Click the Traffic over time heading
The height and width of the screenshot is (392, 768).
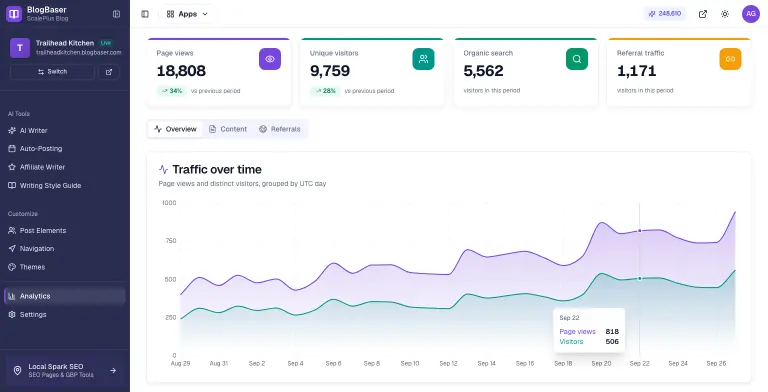pos(217,170)
